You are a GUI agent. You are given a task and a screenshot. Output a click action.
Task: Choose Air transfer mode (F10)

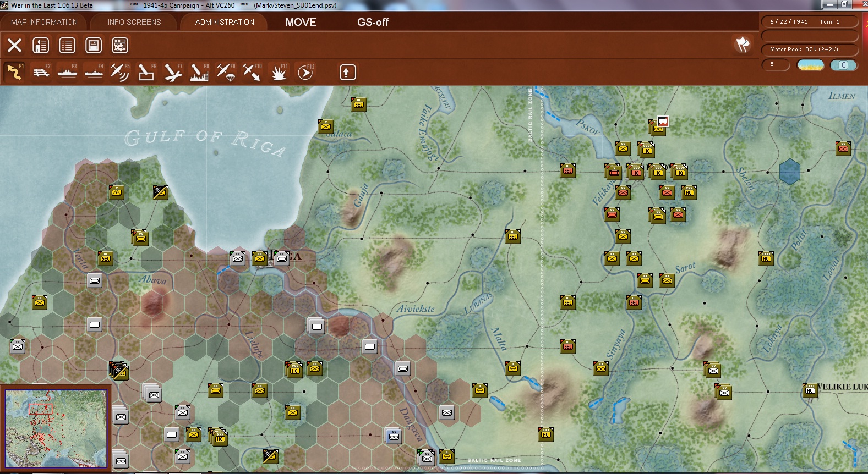(x=252, y=72)
